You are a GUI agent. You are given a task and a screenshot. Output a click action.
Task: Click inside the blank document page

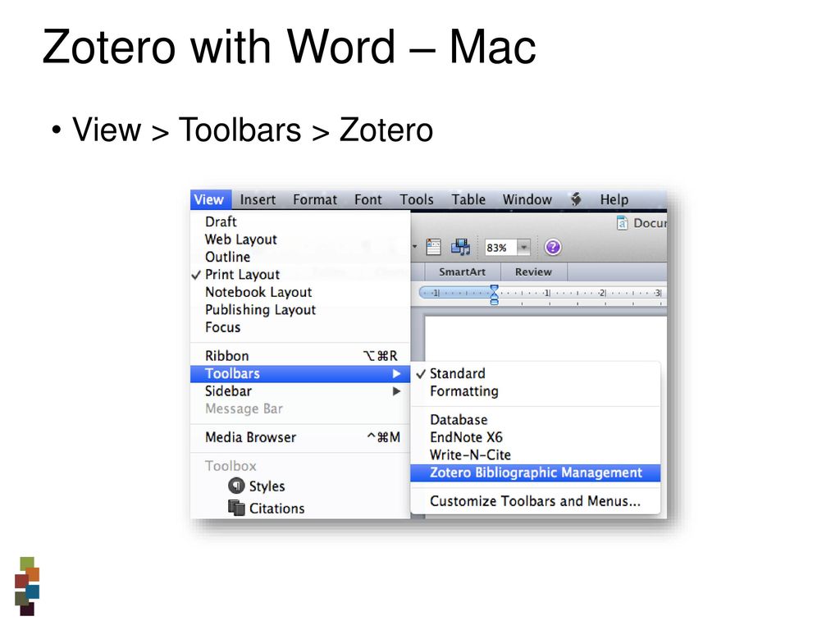pos(546,339)
